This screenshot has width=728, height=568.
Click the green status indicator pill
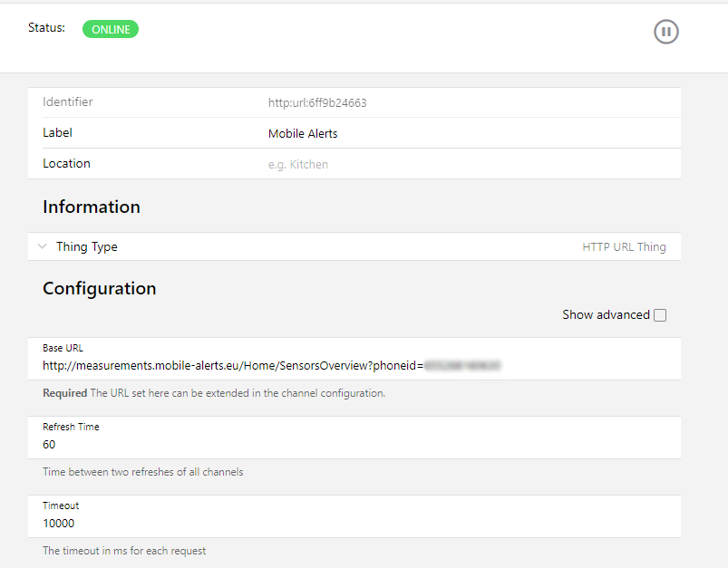point(110,29)
